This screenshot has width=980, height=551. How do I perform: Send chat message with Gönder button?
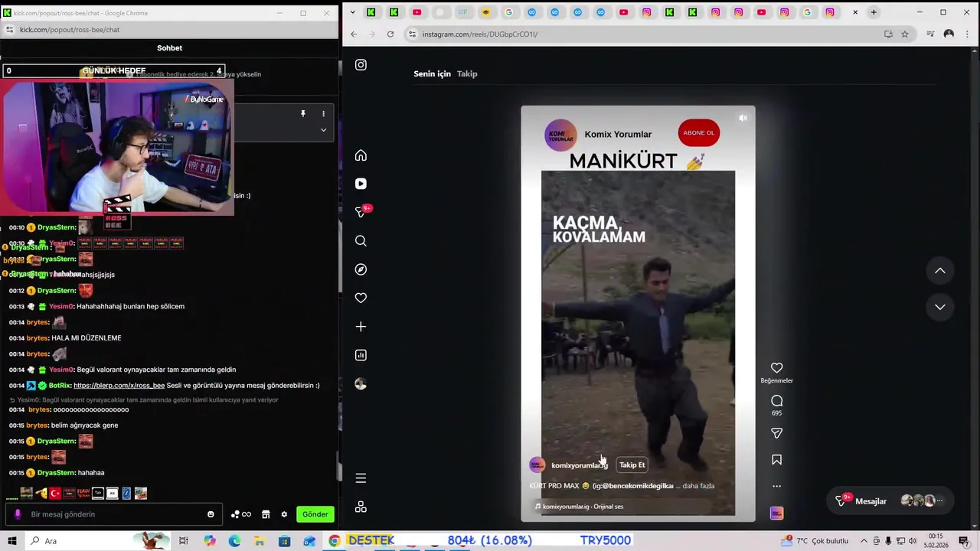tap(315, 514)
